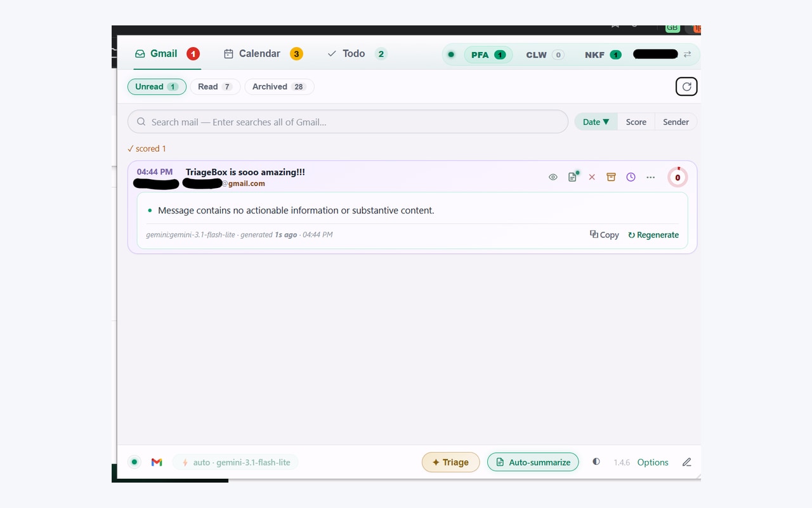Sort emails by Date

[x=596, y=122]
